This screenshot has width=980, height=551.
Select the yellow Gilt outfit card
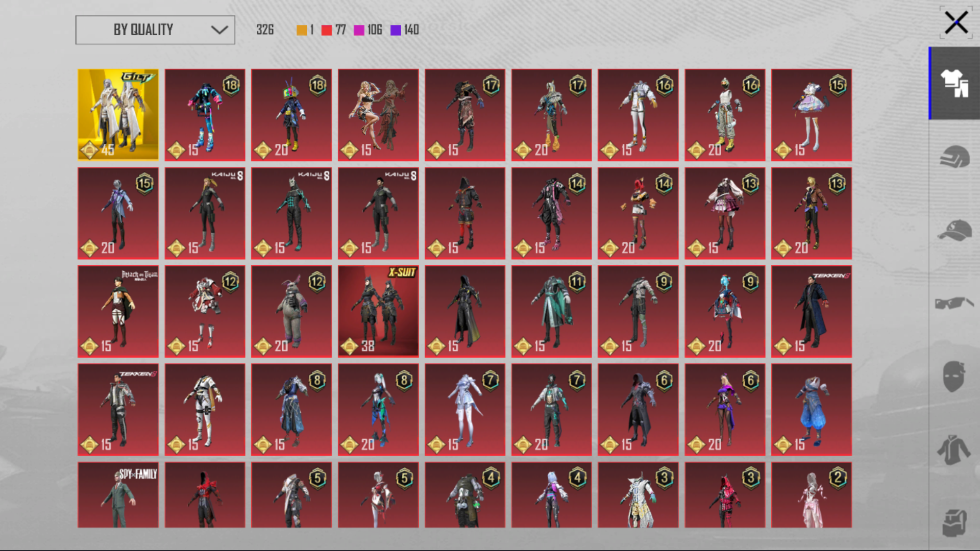pyautogui.click(x=118, y=115)
